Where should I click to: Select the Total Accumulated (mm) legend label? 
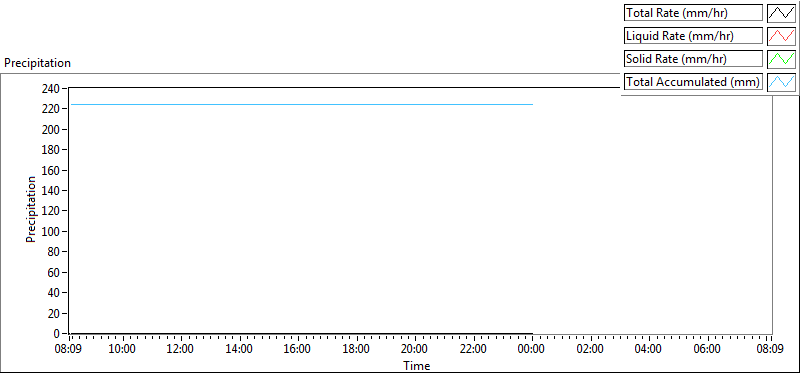693,82
